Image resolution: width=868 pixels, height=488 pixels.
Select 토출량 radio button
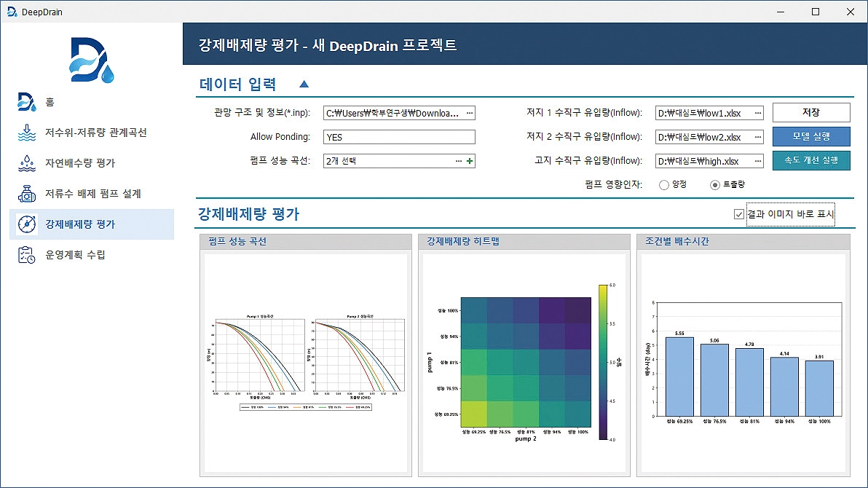tap(714, 185)
